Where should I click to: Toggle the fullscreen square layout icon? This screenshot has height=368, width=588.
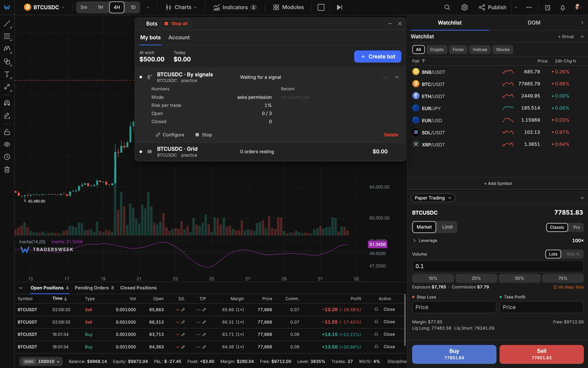[x=321, y=7]
